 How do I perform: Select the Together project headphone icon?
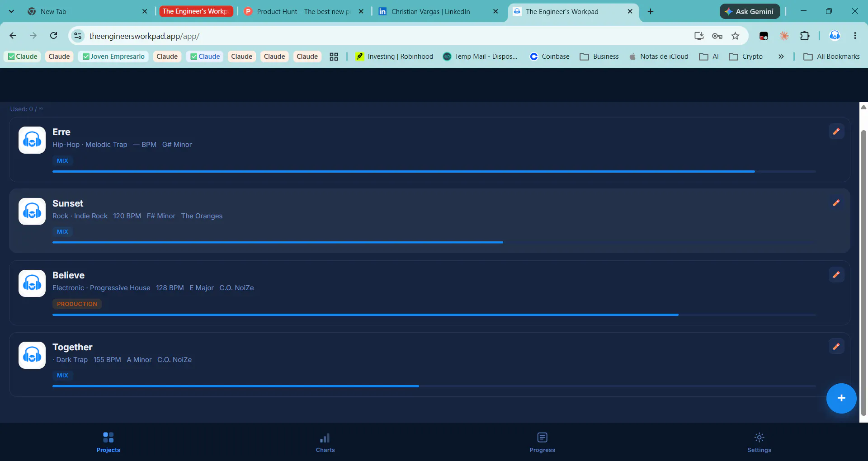pos(32,355)
